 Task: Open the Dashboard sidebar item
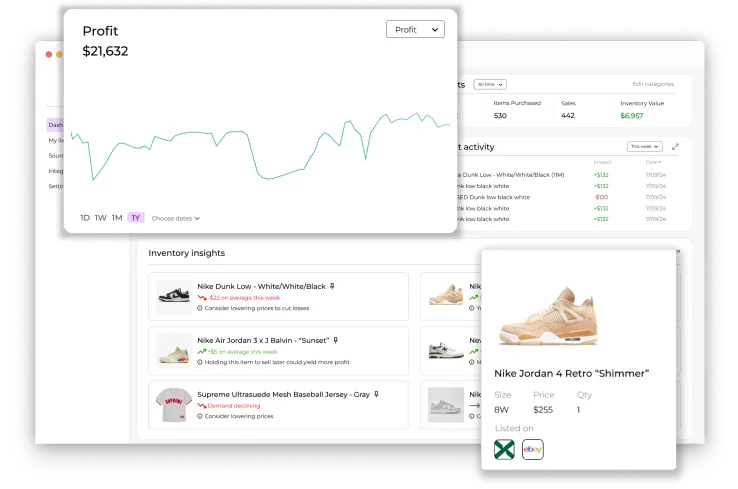(x=55, y=125)
